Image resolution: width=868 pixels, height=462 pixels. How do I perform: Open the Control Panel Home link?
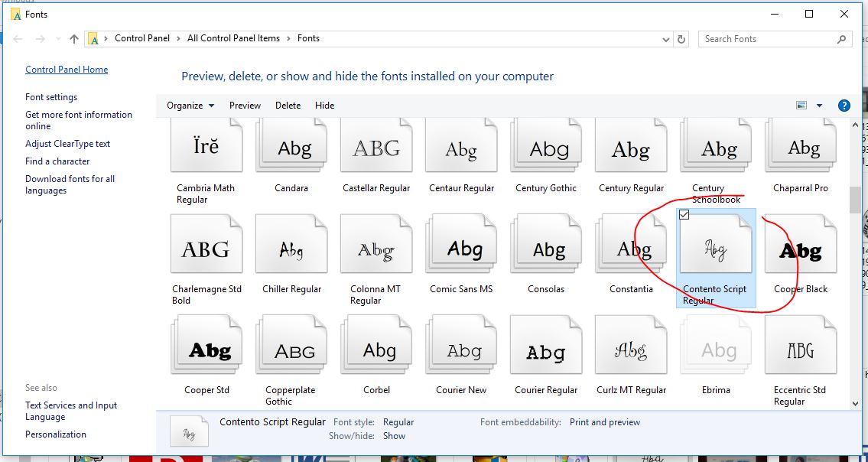pos(67,70)
